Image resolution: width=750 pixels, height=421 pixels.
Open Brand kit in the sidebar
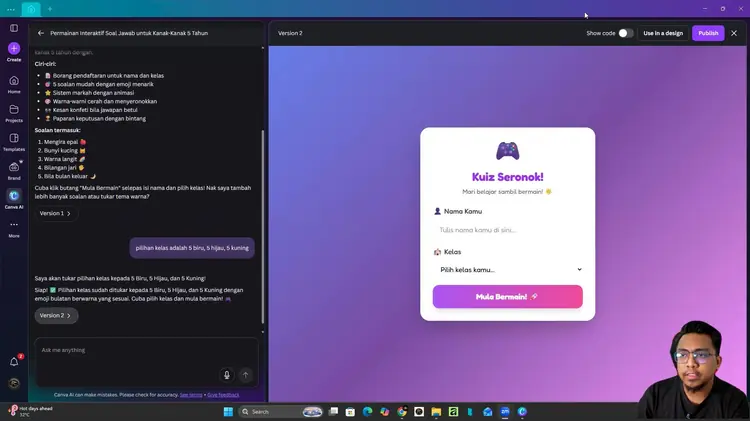[14, 168]
